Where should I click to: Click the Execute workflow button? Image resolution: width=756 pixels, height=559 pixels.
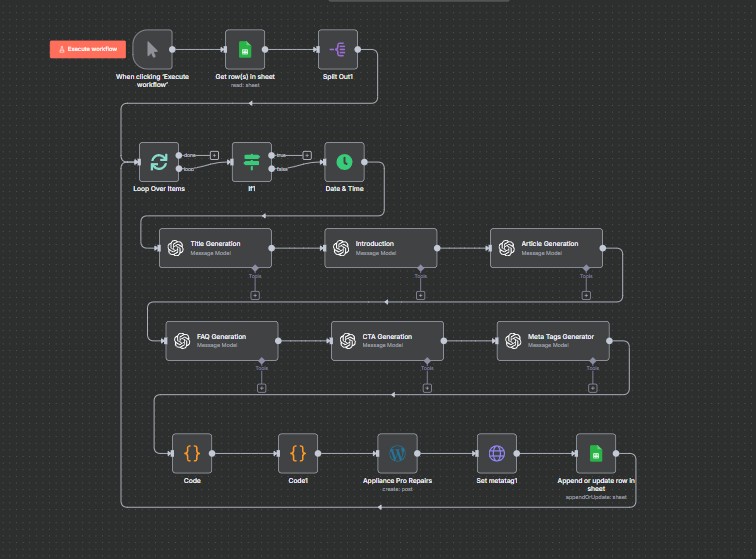[88, 48]
